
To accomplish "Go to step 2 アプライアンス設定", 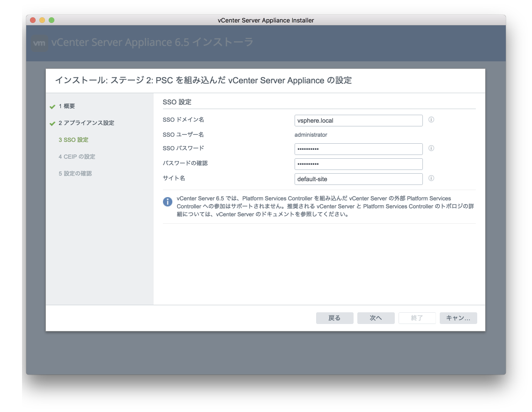I will pyautogui.click(x=86, y=123).
